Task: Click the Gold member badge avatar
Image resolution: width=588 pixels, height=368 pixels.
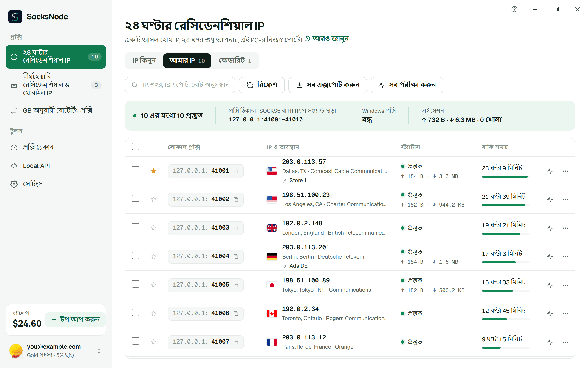Action: tap(16, 351)
